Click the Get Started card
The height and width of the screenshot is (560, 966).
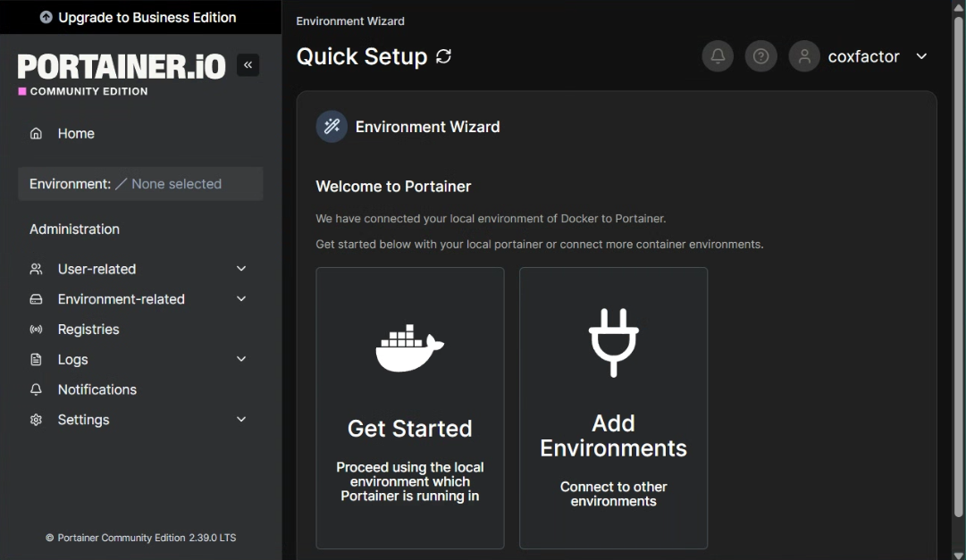(410, 408)
